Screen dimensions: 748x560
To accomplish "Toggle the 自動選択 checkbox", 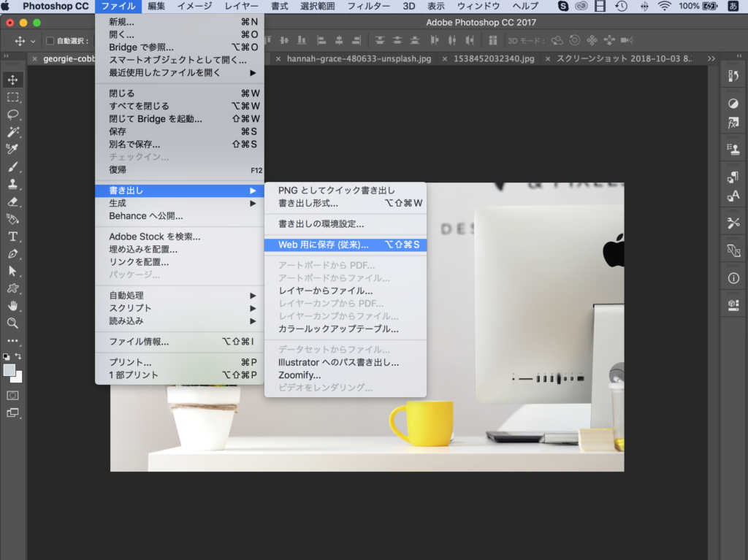I will coord(50,41).
